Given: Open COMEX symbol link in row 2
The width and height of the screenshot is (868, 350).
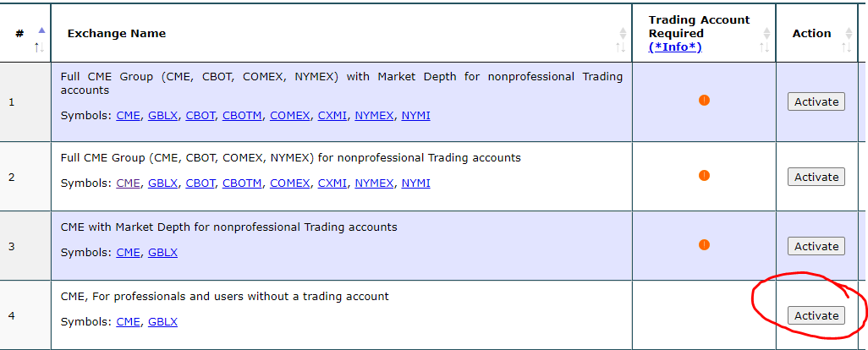Looking at the screenshot, I should pos(289,183).
